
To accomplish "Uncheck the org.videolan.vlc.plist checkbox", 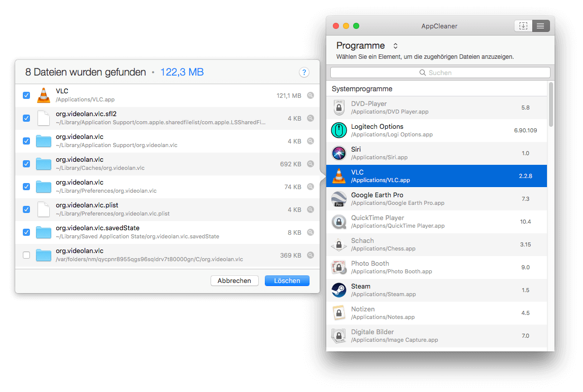I will click(26, 209).
